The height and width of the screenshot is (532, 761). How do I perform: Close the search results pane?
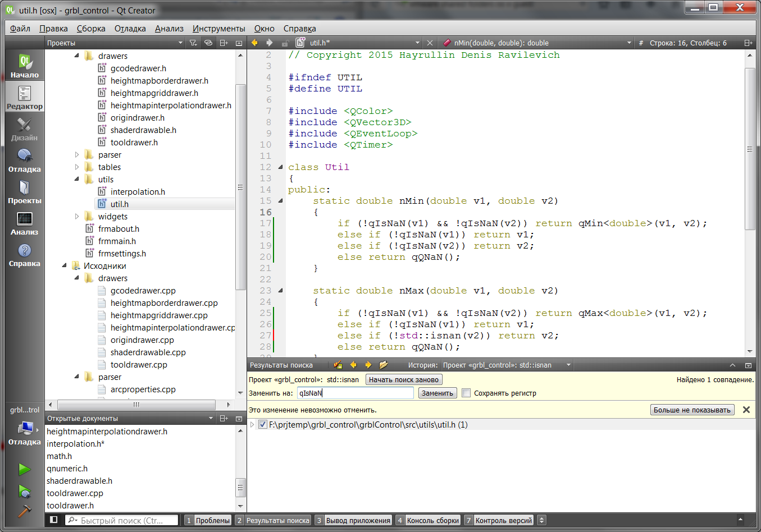[748, 365]
